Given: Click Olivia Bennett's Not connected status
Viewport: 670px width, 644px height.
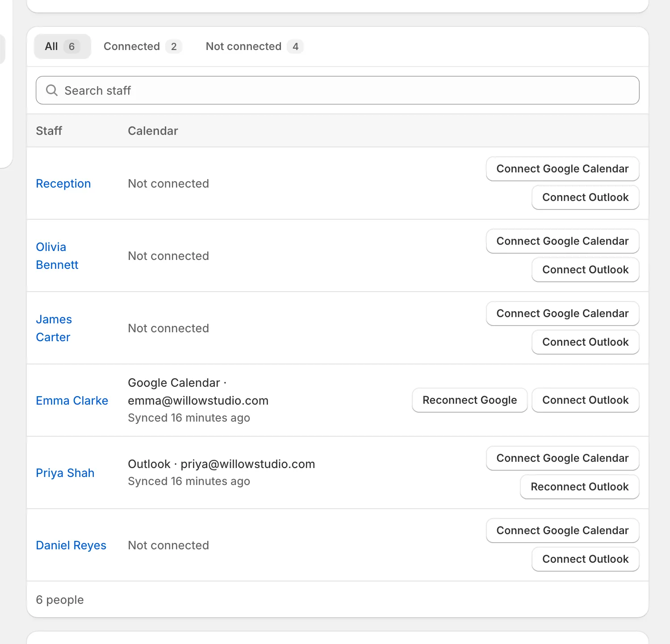Looking at the screenshot, I should (168, 256).
